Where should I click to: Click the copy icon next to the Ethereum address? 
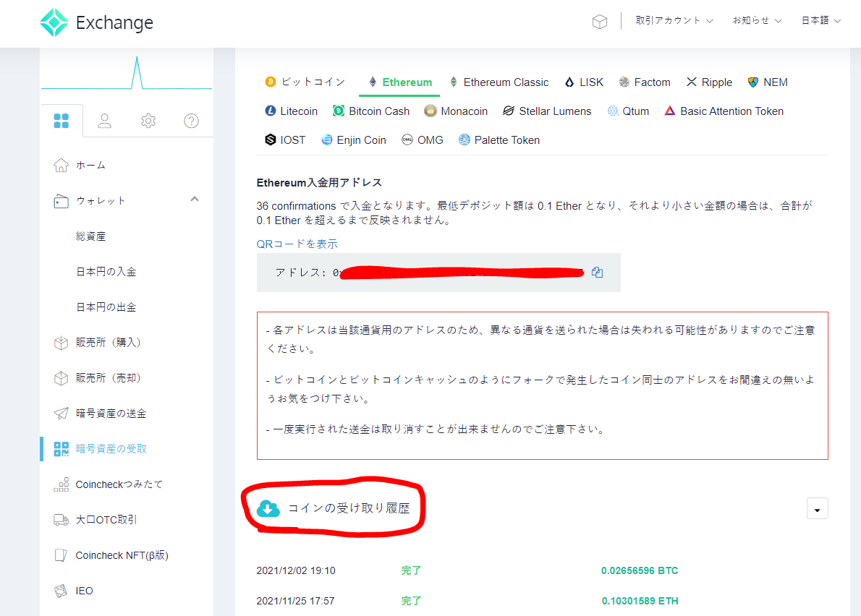pos(597,272)
